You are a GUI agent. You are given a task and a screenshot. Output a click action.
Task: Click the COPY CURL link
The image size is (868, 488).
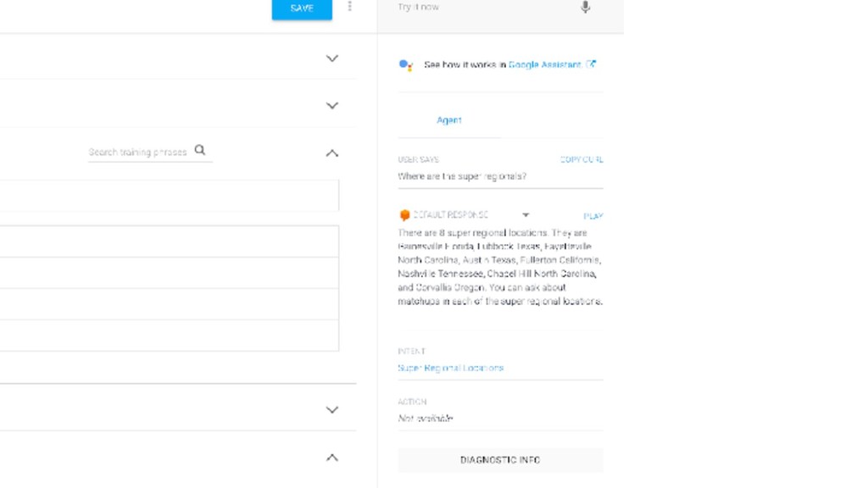tap(581, 160)
